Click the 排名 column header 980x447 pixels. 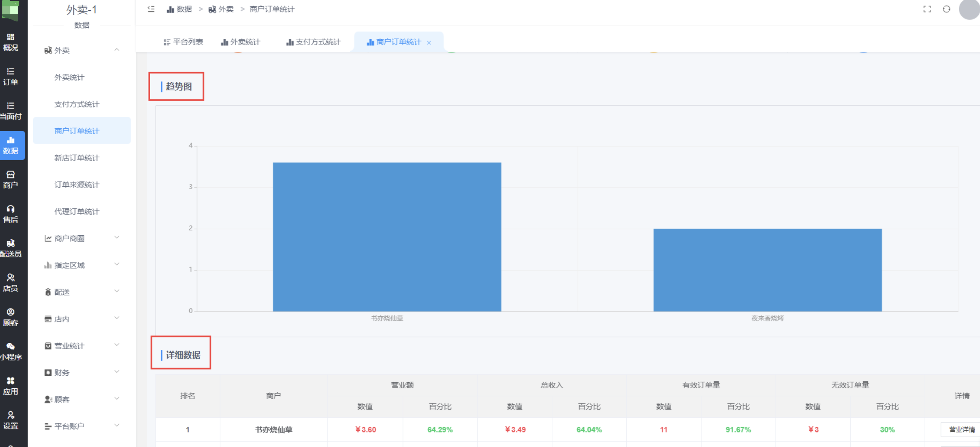(x=188, y=396)
